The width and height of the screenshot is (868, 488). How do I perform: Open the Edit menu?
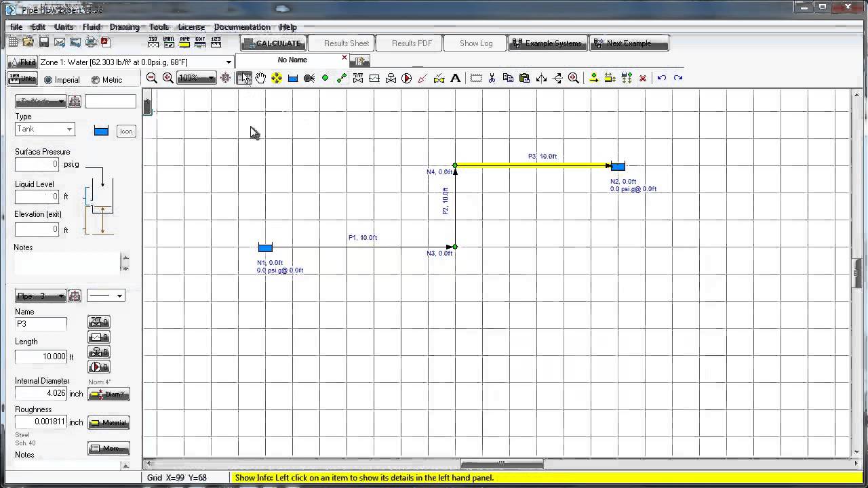pyautogui.click(x=39, y=27)
